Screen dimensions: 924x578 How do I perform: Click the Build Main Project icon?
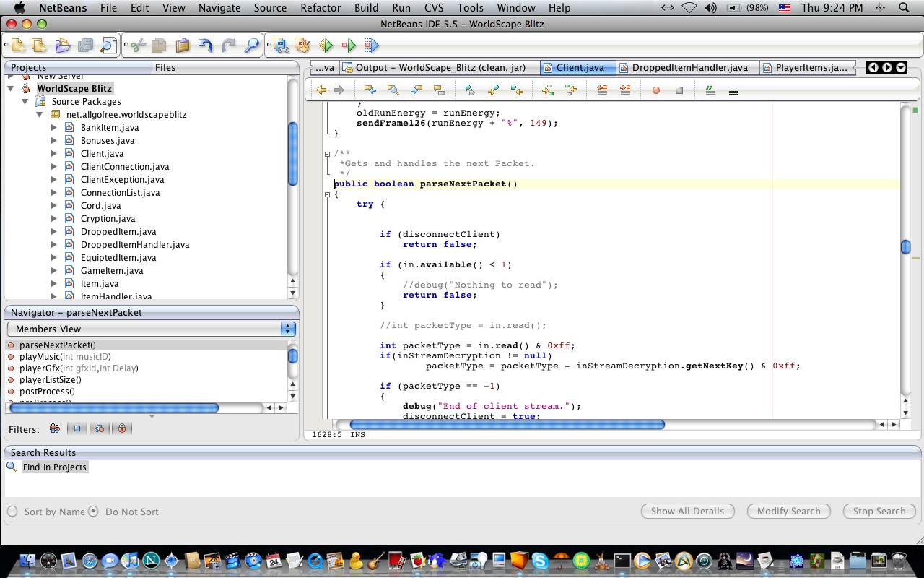pyautogui.click(x=281, y=46)
